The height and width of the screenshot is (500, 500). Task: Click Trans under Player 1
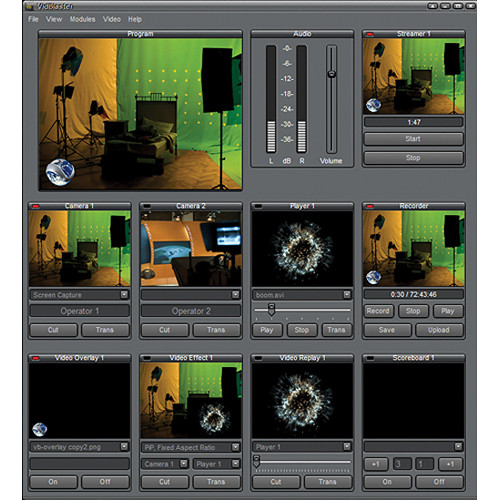pyautogui.click(x=337, y=330)
